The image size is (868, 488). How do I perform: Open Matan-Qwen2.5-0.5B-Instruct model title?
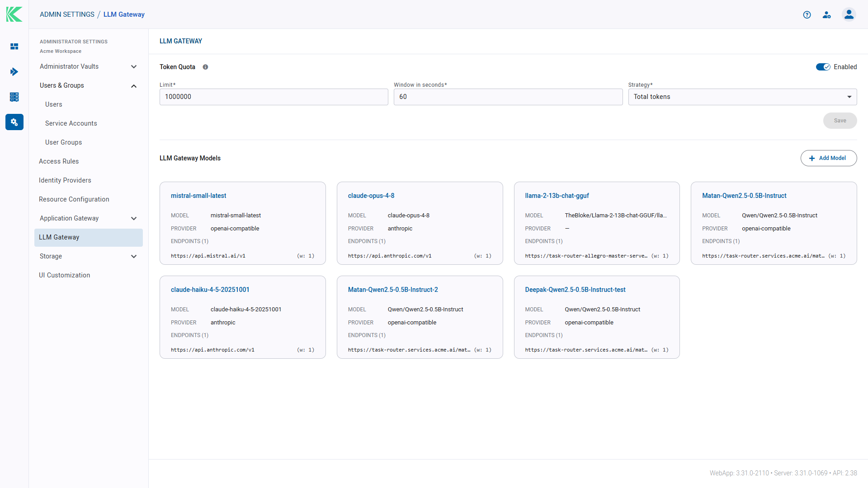pyautogui.click(x=744, y=196)
